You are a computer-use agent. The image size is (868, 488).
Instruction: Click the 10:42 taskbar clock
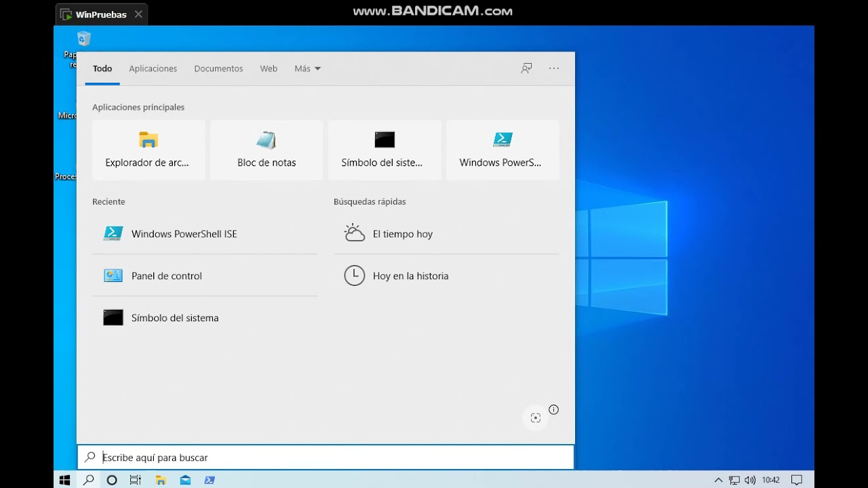(770, 480)
